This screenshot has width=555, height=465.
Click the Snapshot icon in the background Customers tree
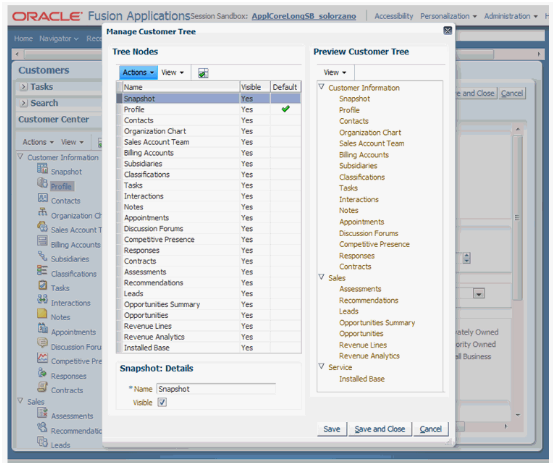(42, 168)
